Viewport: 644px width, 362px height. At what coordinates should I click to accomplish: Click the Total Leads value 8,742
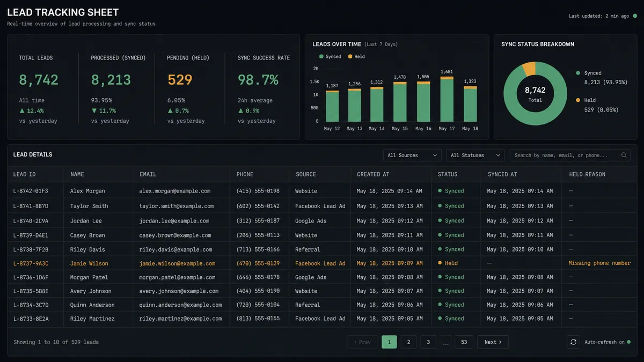[39, 80]
